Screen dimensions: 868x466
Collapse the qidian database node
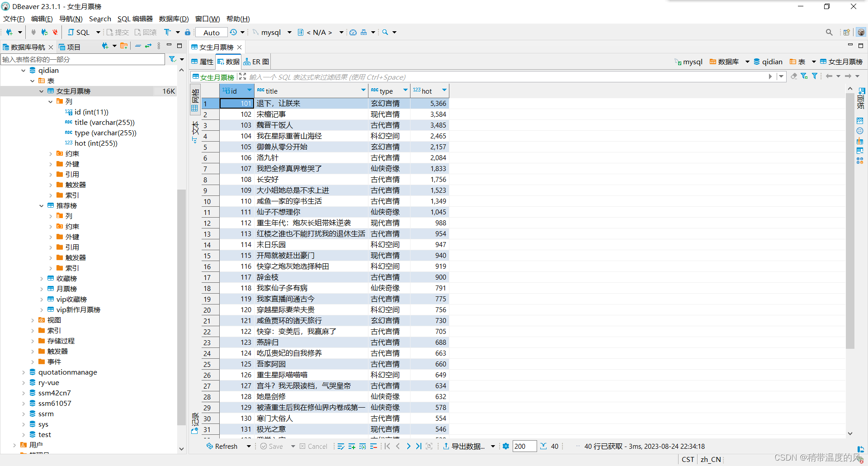tap(24, 71)
